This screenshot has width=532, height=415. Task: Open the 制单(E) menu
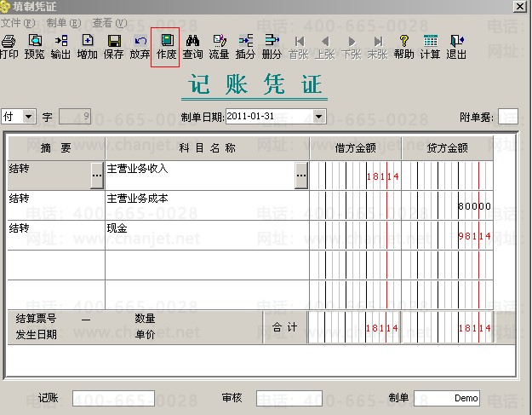pos(64,23)
